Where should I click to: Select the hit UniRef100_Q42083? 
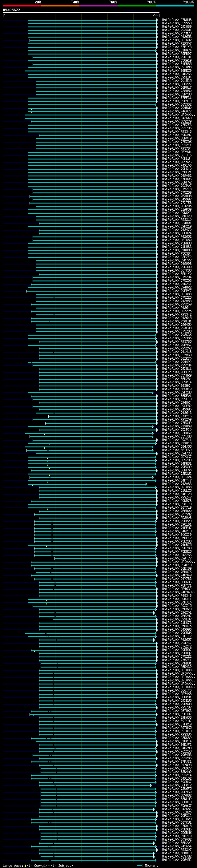pyautogui.click(x=176, y=484)
